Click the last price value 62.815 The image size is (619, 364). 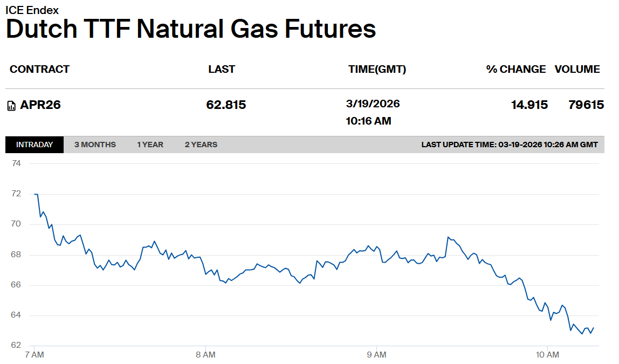click(226, 105)
